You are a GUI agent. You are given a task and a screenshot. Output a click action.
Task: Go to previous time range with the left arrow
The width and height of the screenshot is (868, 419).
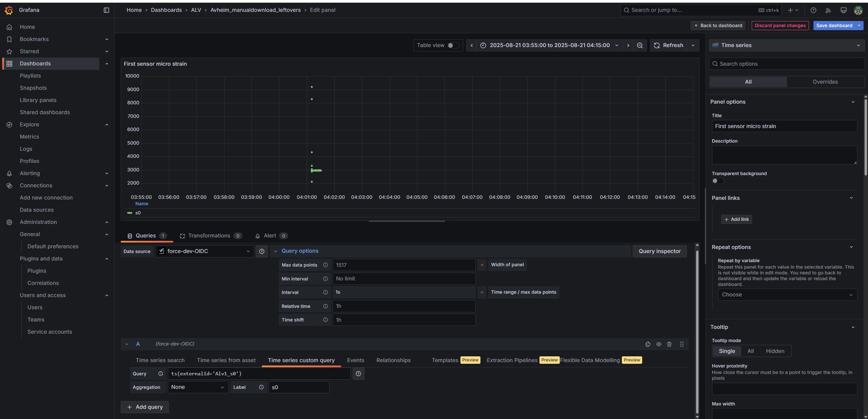click(471, 45)
